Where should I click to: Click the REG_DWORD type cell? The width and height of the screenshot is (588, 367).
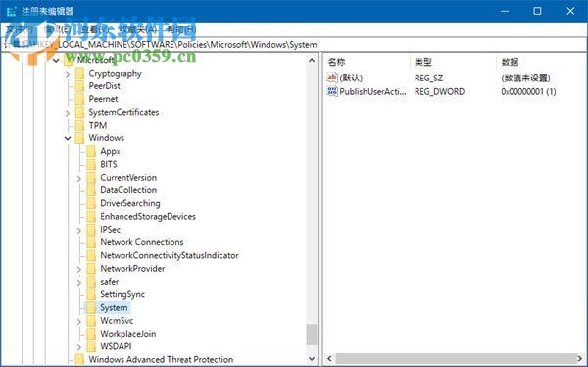pos(439,91)
